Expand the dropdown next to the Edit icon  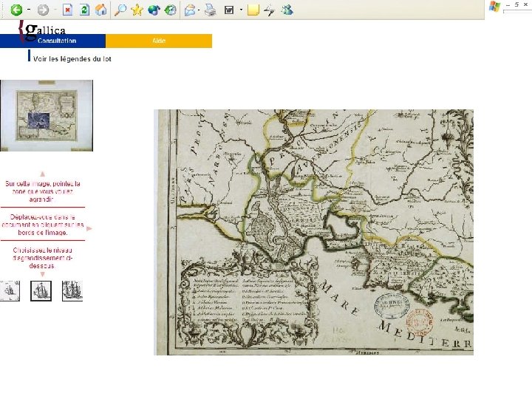pyautogui.click(x=241, y=10)
